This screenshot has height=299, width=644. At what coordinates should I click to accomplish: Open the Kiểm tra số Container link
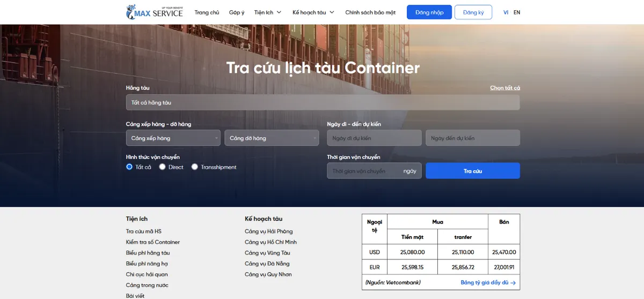coord(153,242)
